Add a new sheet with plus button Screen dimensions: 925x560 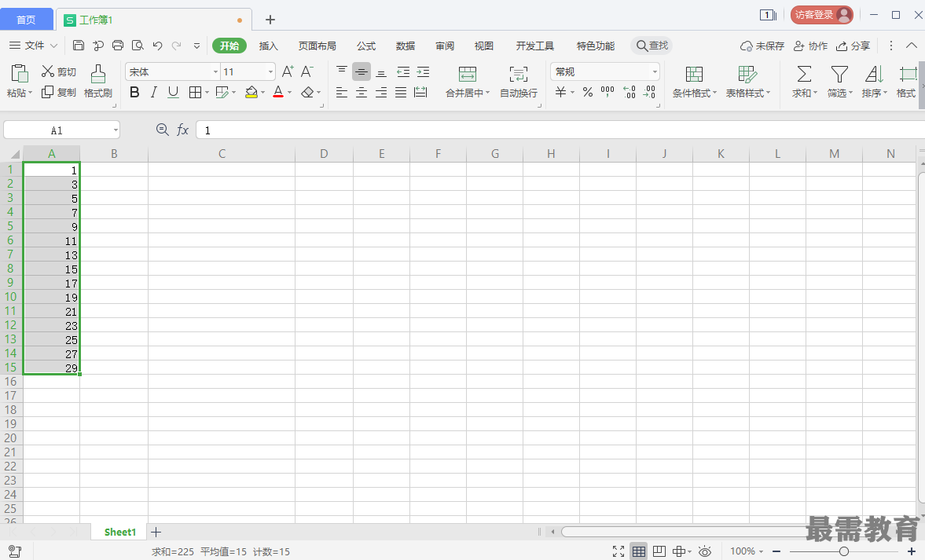[x=156, y=532]
